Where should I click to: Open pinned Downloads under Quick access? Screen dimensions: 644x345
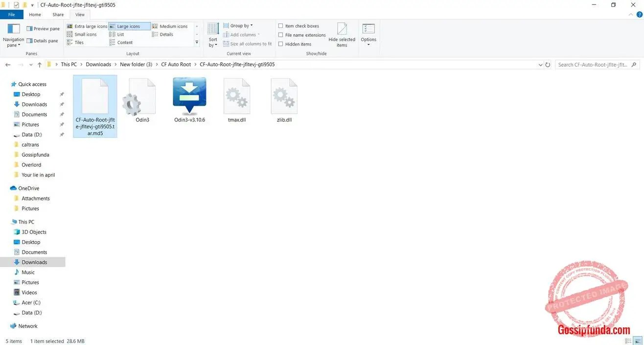(34, 104)
